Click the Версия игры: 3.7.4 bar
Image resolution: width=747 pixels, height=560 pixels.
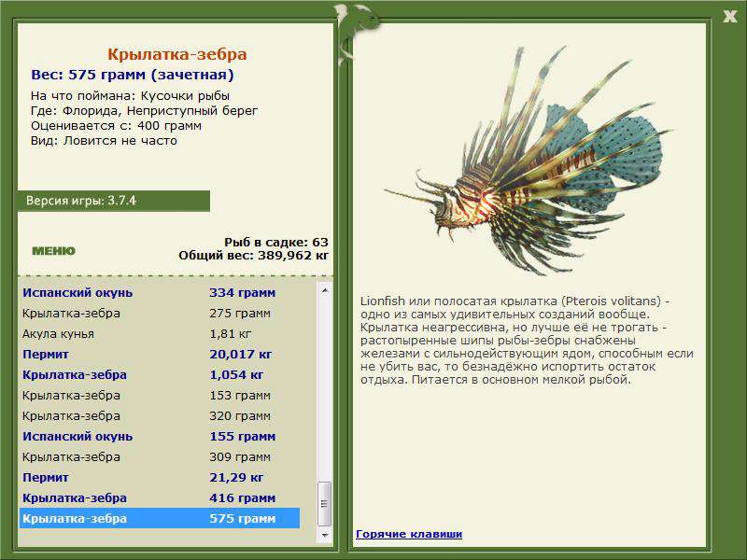(x=113, y=201)
